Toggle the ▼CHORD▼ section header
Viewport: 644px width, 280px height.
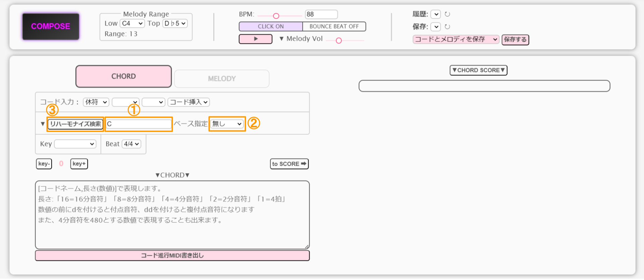(172, 175)
